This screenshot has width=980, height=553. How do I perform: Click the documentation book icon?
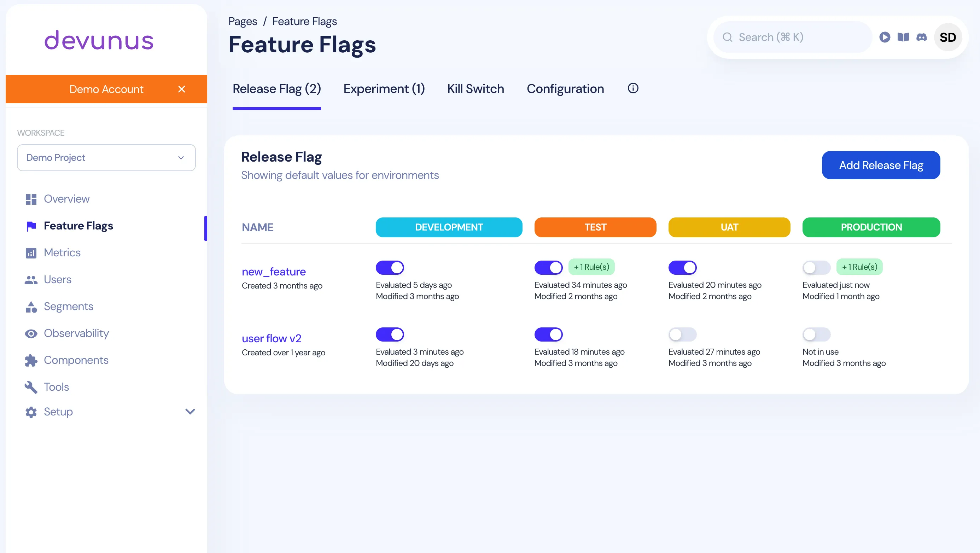coord(903,37)
